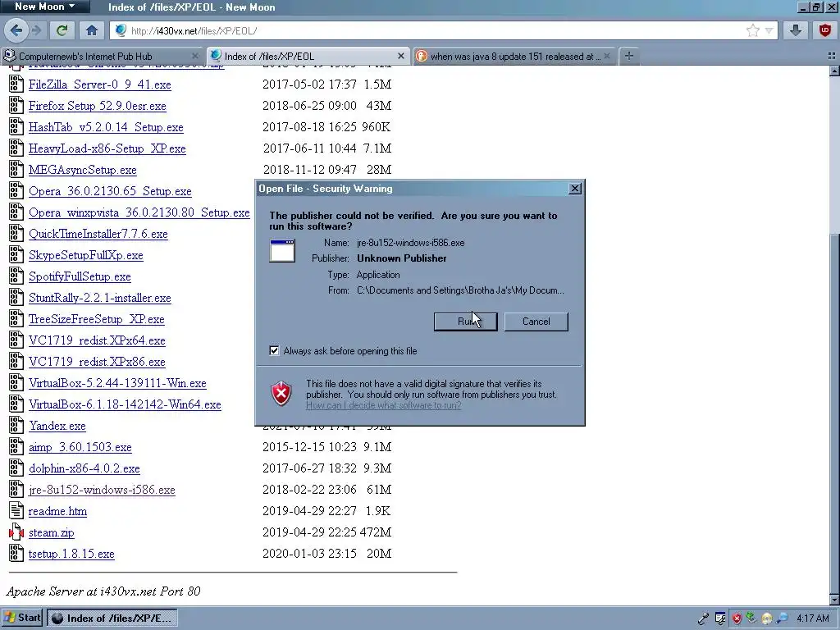Click the text document icon beside readme.htm
This screenshot has width=840, height=630.
coord(16,510)
